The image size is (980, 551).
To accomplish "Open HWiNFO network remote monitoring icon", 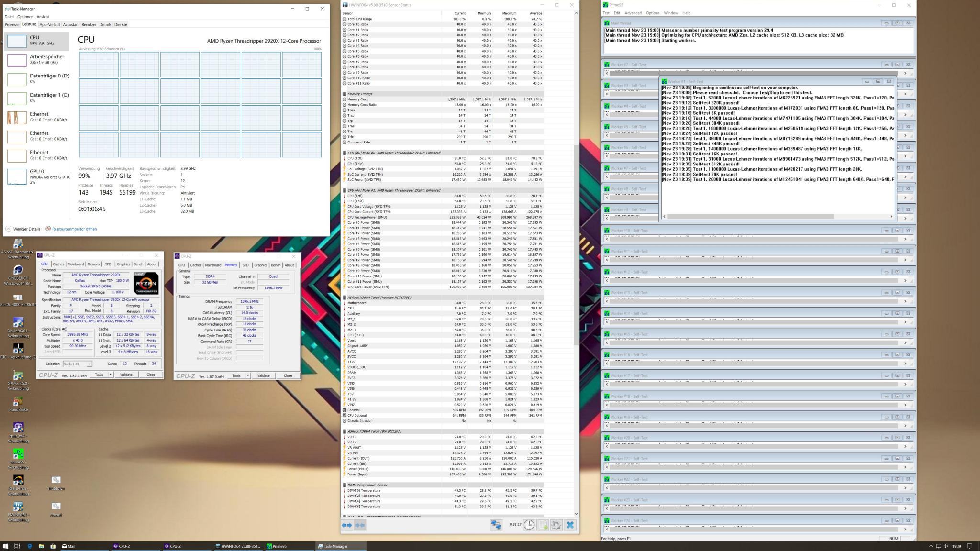I will click(x=496, y=525).
